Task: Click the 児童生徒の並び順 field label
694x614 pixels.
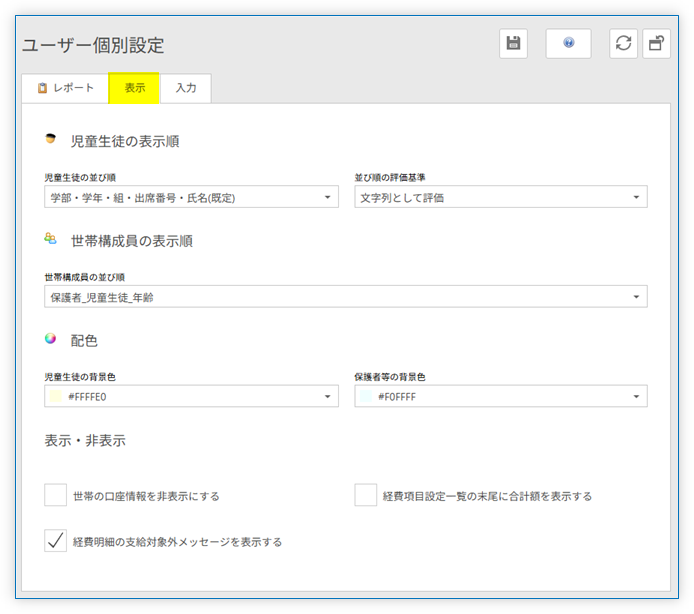Action: pyautogui.click(x=80, y=178)
